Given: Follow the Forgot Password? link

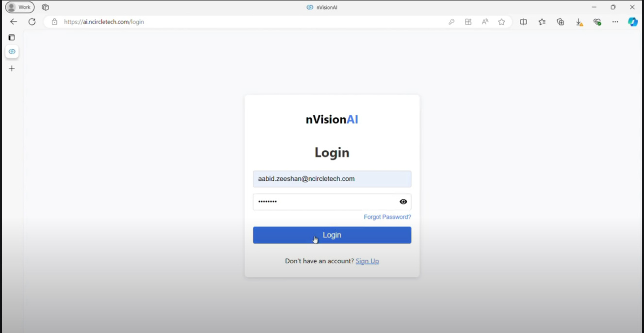Looking at the screenshot, I should pos(387,217).
